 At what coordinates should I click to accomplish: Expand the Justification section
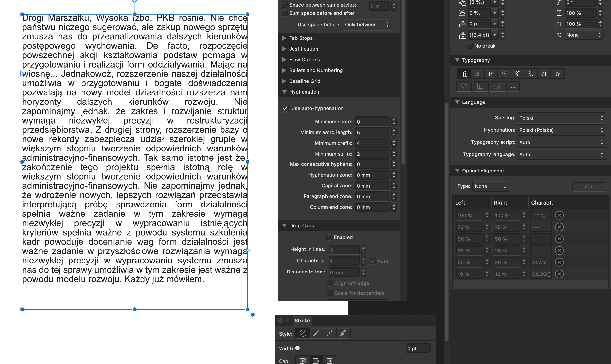(284, 49)
